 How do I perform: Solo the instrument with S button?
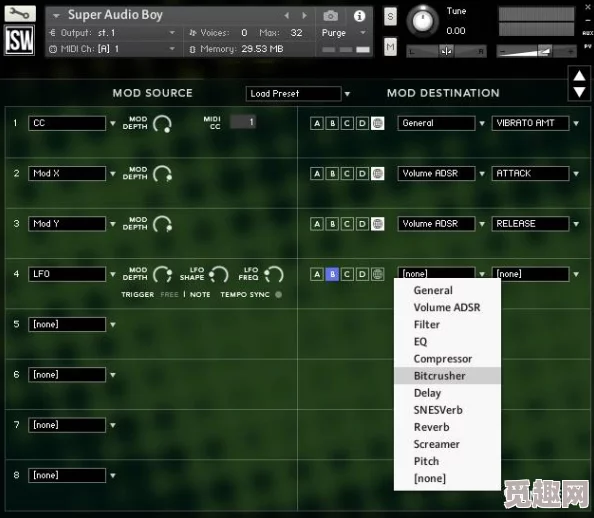click(x=390, y=17)
